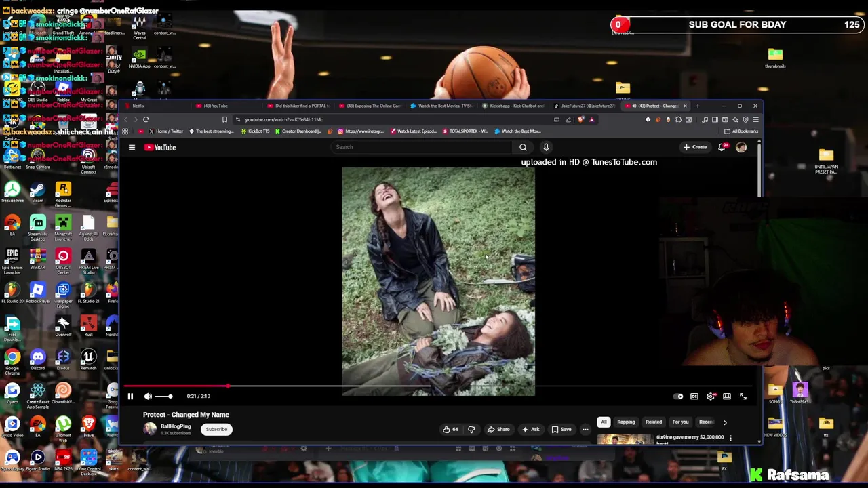
Task: Reload the page in the browser
Action: click(146, 120)
